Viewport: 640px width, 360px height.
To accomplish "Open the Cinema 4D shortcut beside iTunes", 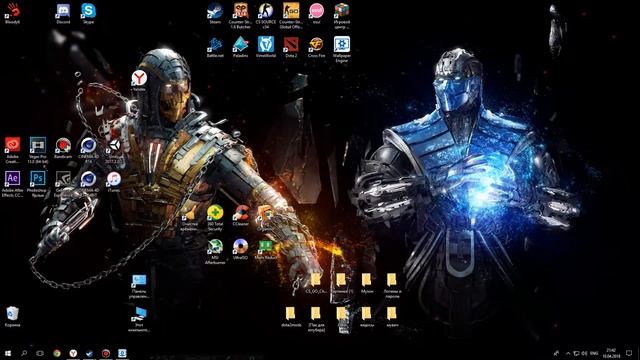I will (88, 184).
